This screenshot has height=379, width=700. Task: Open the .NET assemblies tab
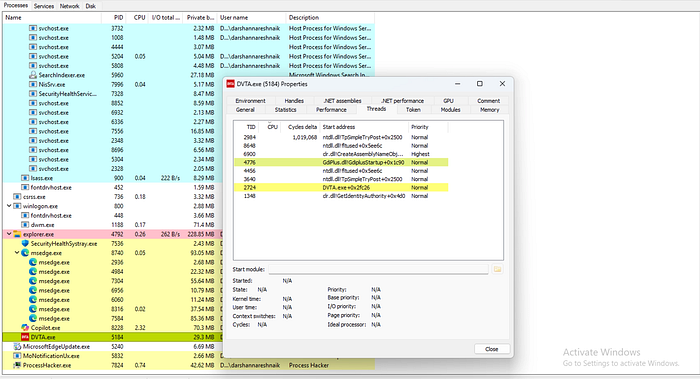pyautogui.click(x=342, y=101)
